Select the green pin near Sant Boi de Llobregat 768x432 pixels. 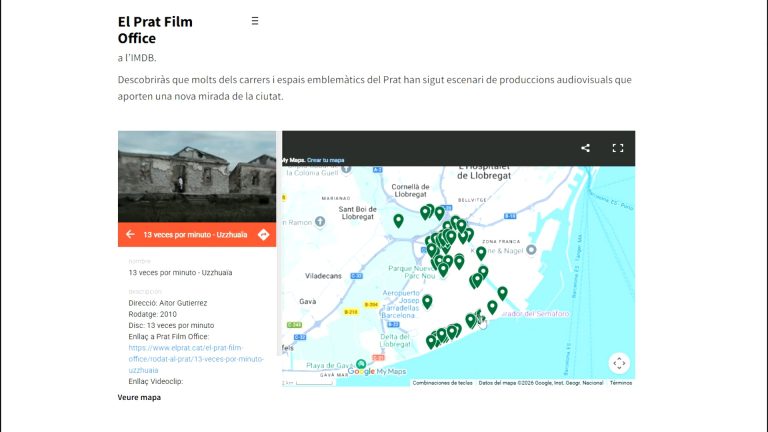[x=398, y=221]
